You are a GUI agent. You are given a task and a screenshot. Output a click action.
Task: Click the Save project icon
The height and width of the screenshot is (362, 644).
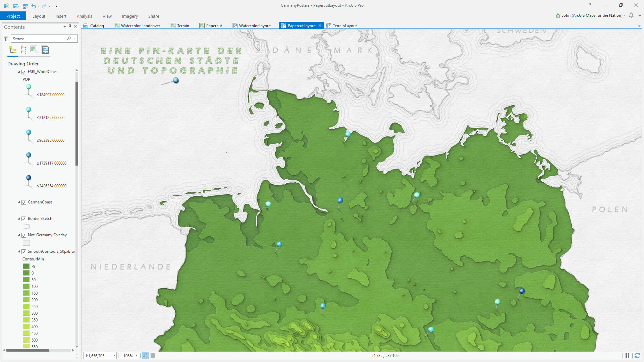tap(25, 6)
